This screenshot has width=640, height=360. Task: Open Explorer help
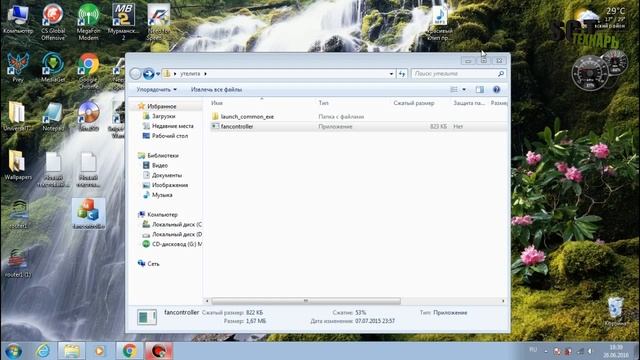[496, 89]
